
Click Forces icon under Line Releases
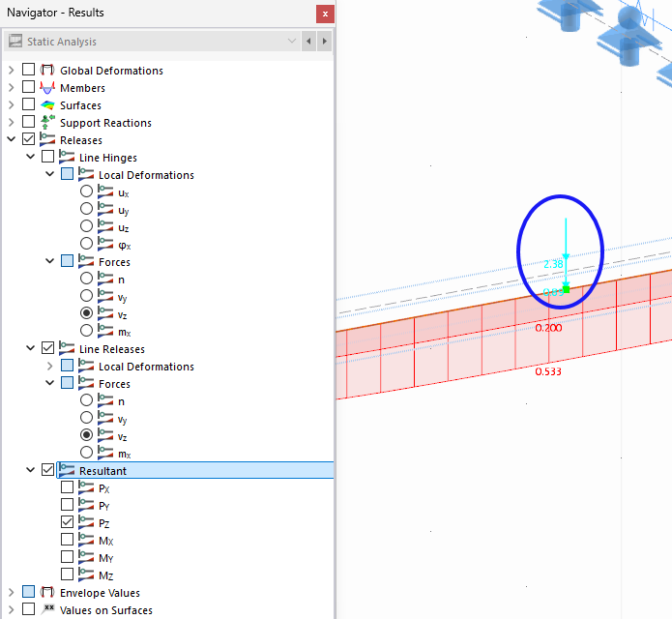tap(86, 383)
